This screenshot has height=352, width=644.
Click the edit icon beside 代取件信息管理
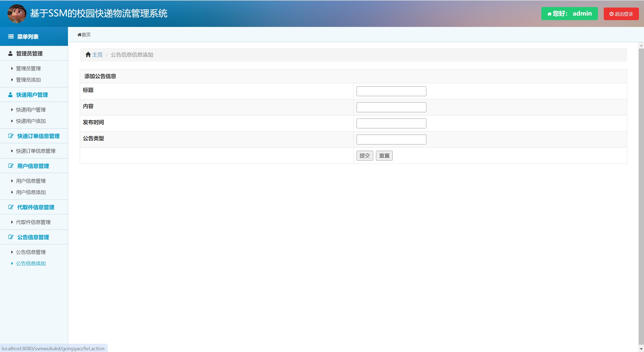(x=11, y=207)
